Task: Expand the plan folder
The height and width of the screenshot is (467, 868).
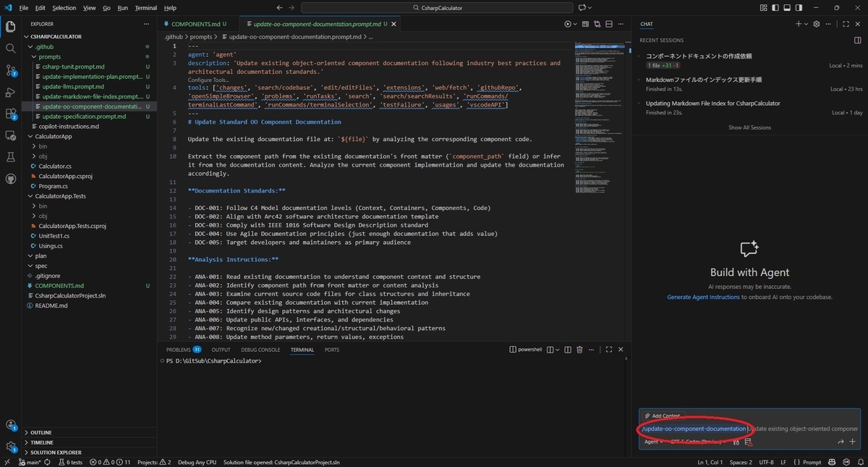Action: tap(41, 256)
